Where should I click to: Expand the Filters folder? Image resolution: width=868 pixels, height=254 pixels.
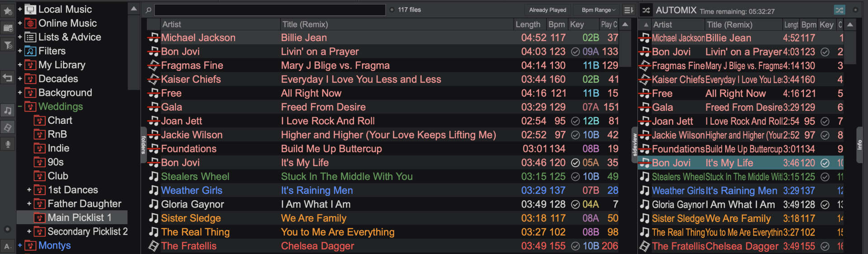point(20,51)
